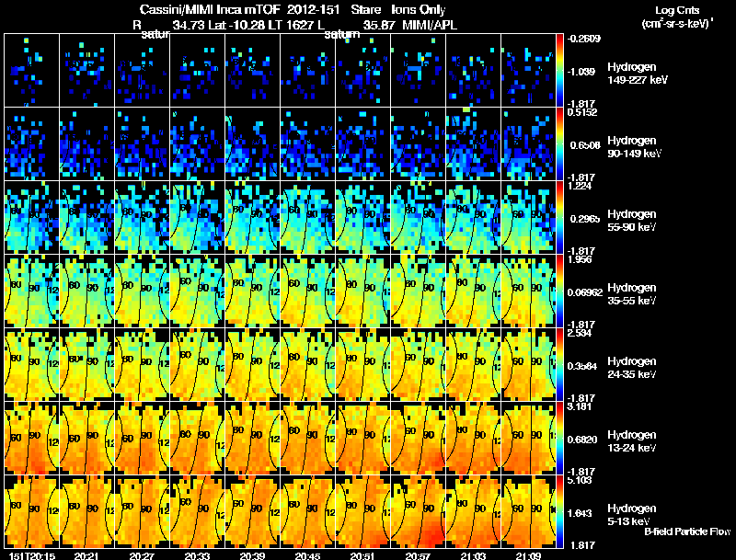Screen dimensions: 736x560
Task: Select the Hydrogen 5-13 keV row label
Action: click(x=632, y=515)
